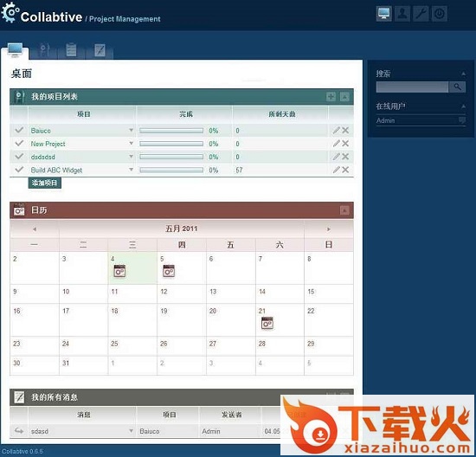Mark New Project as complete
This screenshot has height=457, width=476.
coord(19,143)
